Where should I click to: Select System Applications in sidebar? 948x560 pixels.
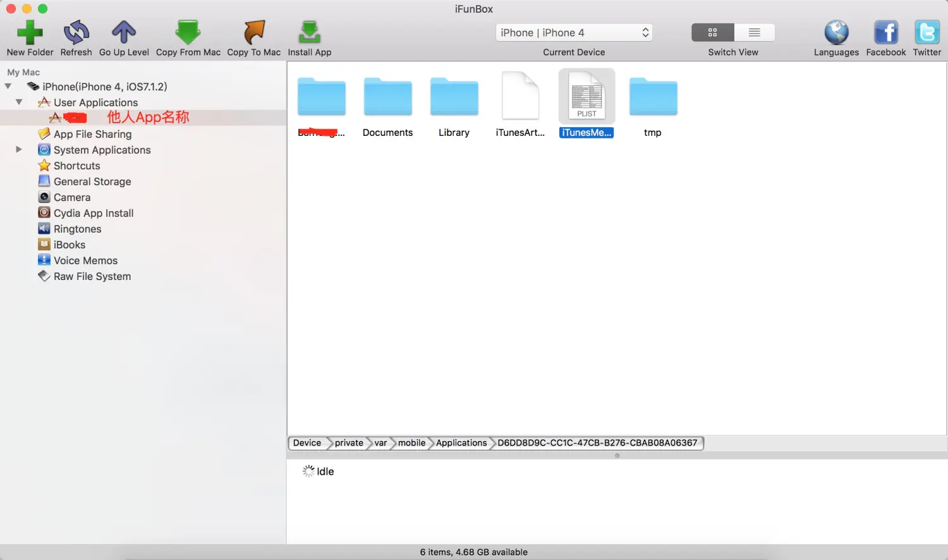[x=102, y=150]
